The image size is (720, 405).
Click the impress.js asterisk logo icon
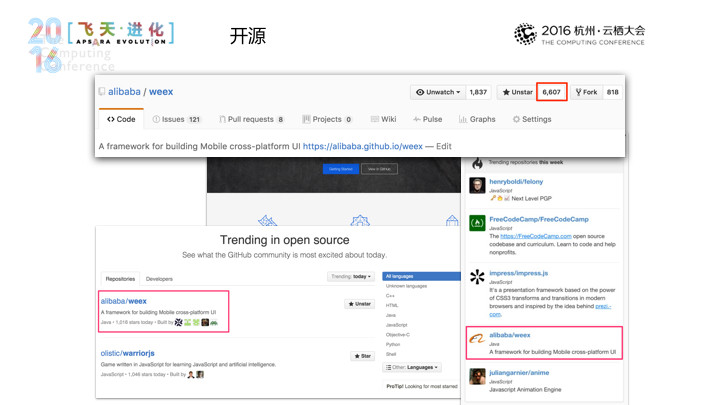(x=478, y=277)
